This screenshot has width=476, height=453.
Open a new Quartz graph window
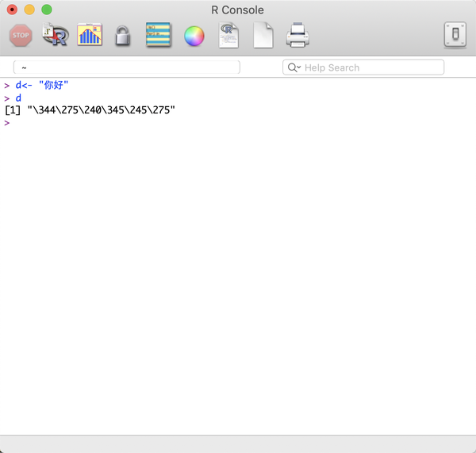coord(90,36)
